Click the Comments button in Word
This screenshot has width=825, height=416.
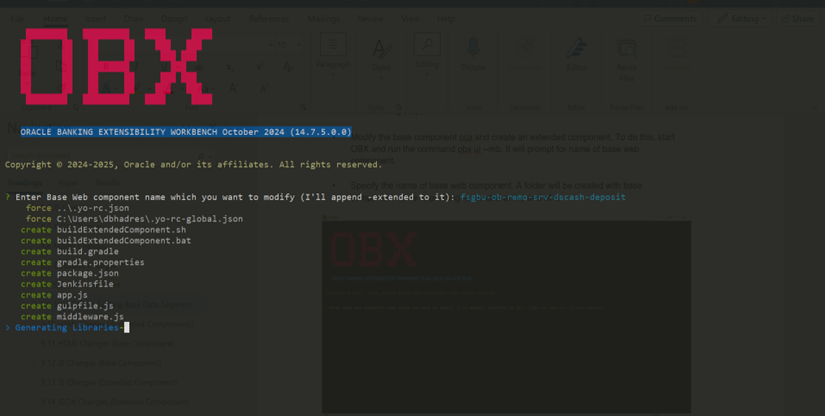pyautogui.click(x=670, y=18)
